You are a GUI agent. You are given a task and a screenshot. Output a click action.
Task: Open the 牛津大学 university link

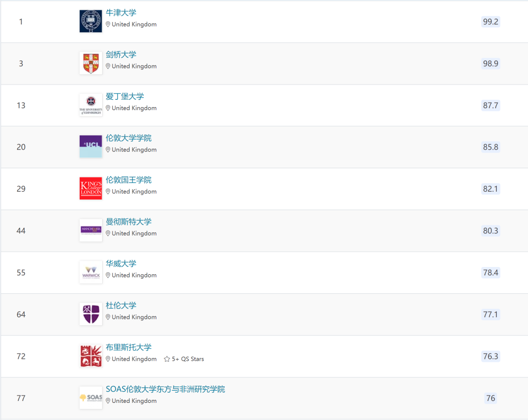121,13
